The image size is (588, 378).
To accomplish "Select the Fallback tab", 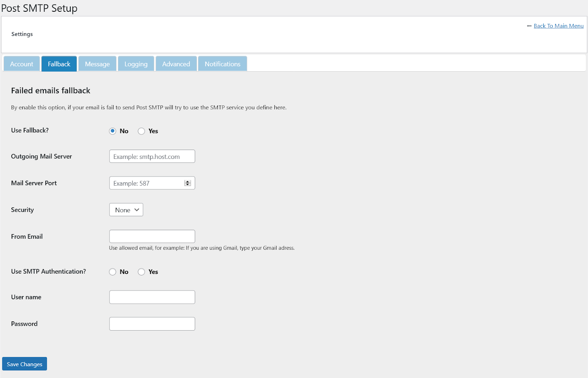I will [59, 64].
